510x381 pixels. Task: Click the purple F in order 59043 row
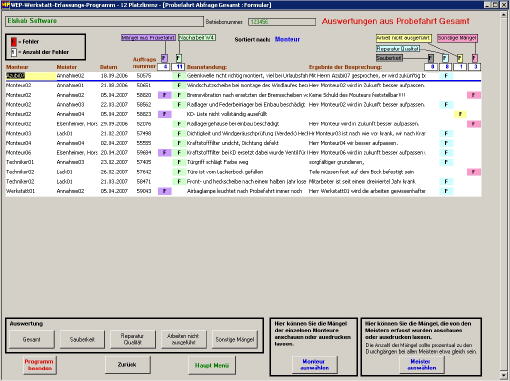[x=164, y=191]
